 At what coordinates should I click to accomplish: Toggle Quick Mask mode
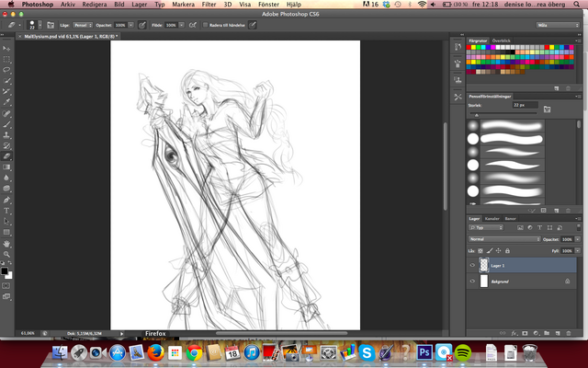[x=6, y=286]
